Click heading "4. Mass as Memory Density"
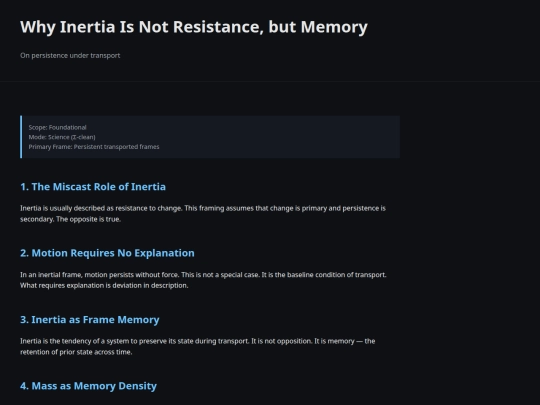Viewport: 540px width, 405px height. (88, 386)
